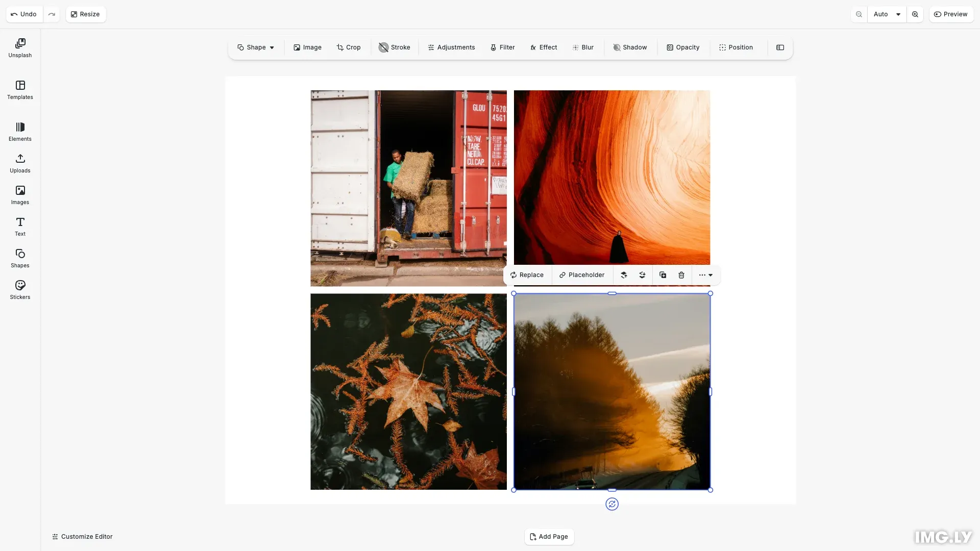Open the Adjustments panel

tap(451, 47)
